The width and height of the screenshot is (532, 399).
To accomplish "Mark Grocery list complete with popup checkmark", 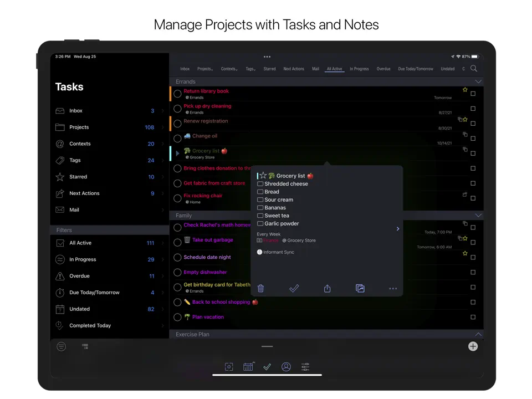I will pyautogui.click(x=294, y=288).
